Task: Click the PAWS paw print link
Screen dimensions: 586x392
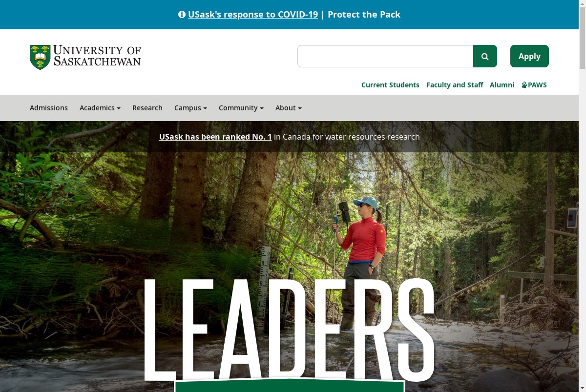Action: click(534, 85)
